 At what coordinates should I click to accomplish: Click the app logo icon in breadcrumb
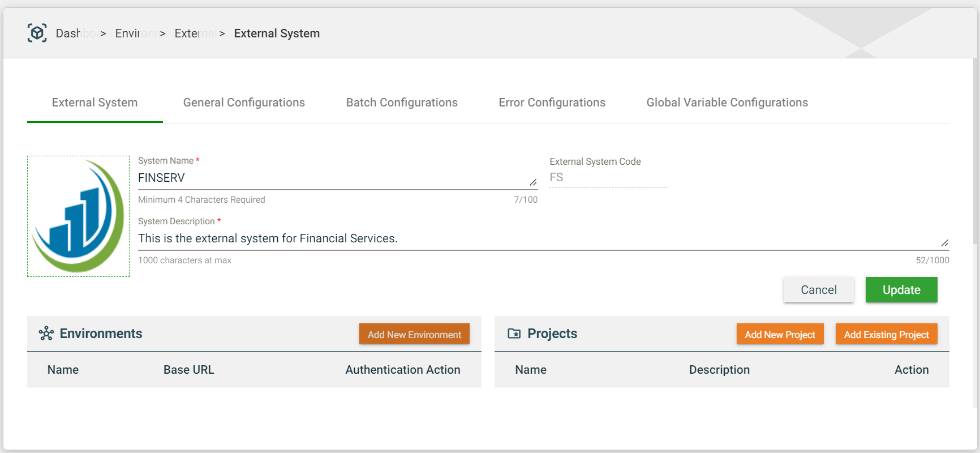pyautogui.click(x=37, y=33)
